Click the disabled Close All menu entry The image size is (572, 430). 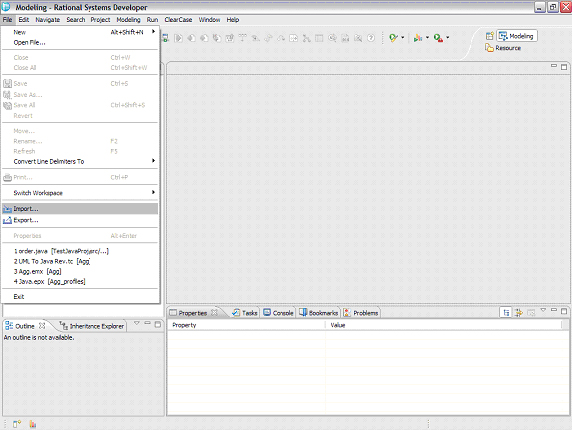[x=80, y=67]
